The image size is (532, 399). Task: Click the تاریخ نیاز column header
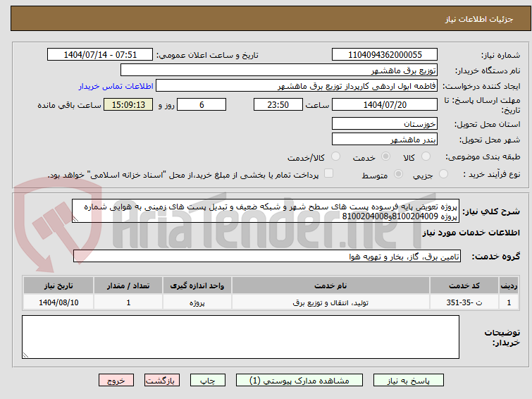(58, 286)
